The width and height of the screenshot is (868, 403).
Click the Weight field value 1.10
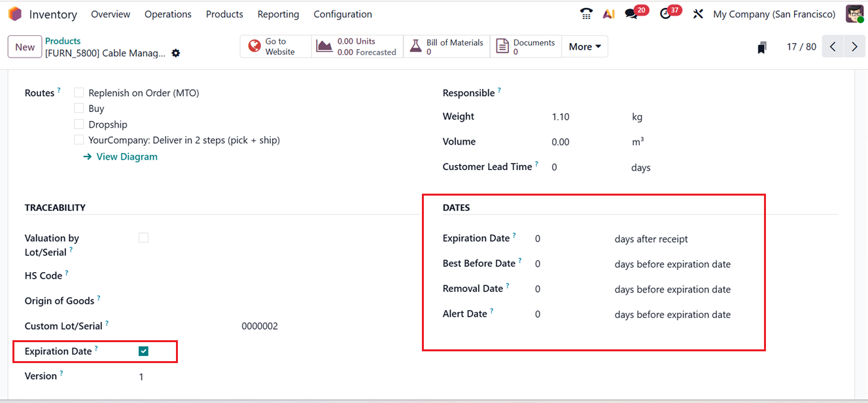click(561, 117)
